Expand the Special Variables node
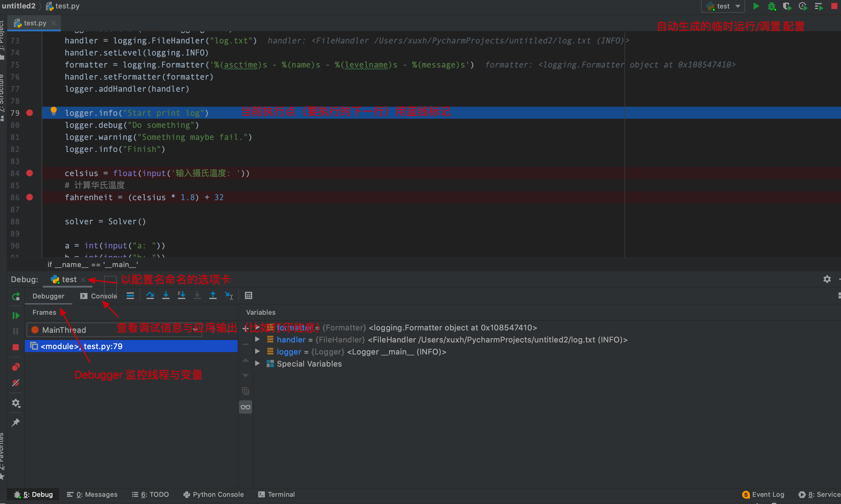 point(258,364)
